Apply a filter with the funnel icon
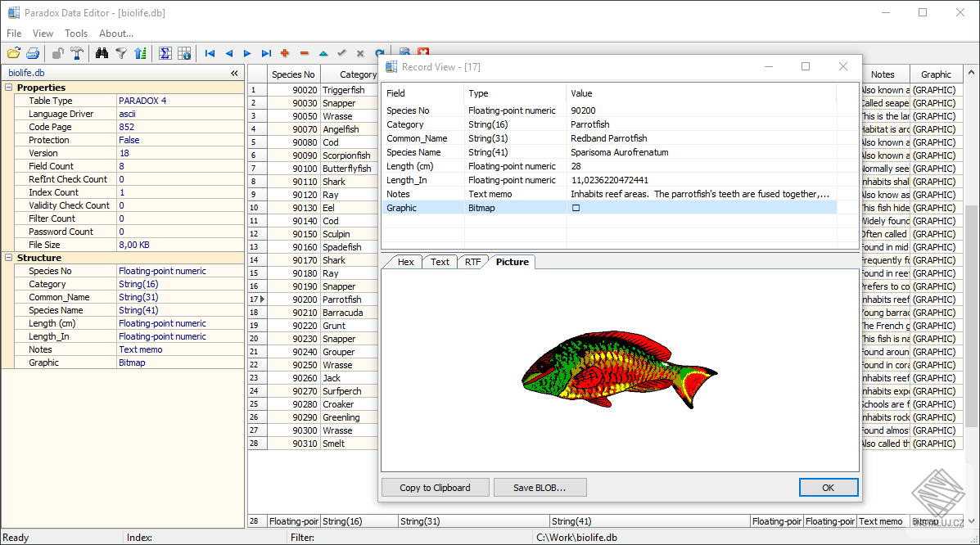Screen dimensions: 980x545 tap(122, 52)
